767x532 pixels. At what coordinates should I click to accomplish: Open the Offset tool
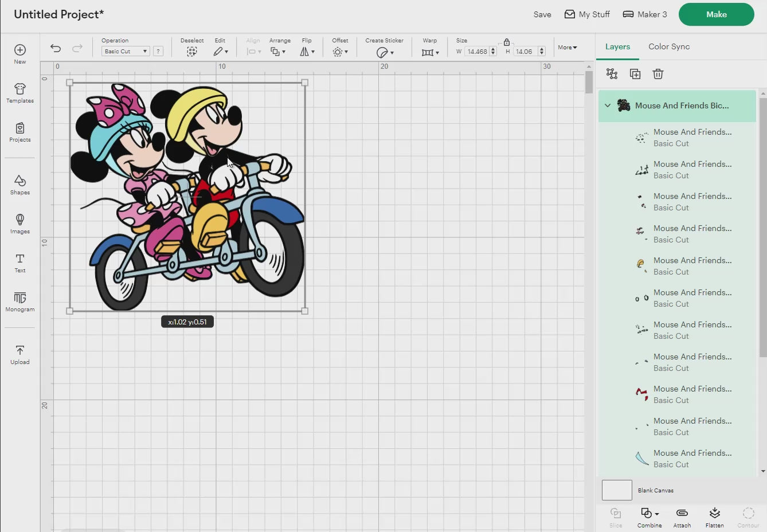coord(340,52)
